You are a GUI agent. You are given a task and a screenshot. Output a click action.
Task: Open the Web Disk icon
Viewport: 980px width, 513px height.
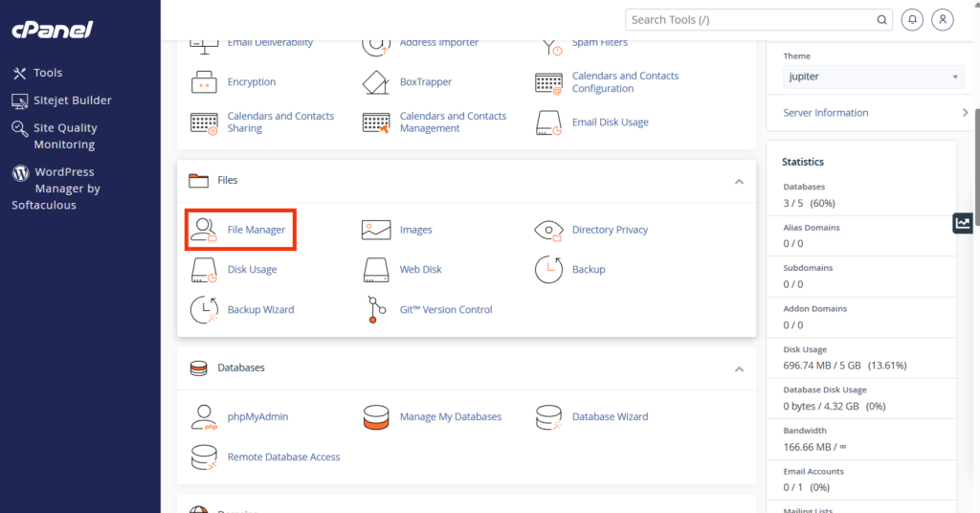376,270
